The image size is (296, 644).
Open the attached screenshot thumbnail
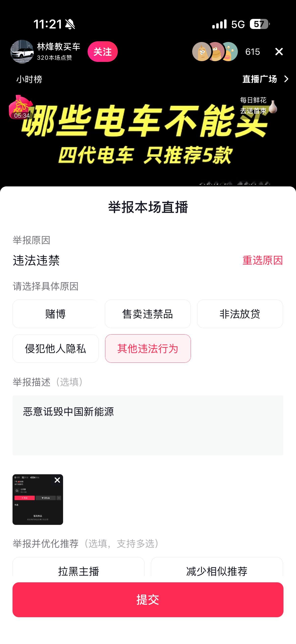(38, 499)
